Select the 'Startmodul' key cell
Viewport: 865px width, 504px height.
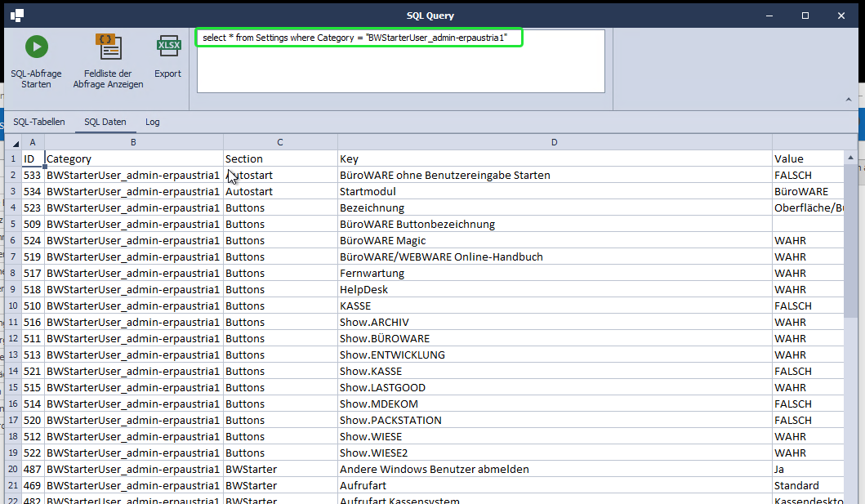(555, 191)
